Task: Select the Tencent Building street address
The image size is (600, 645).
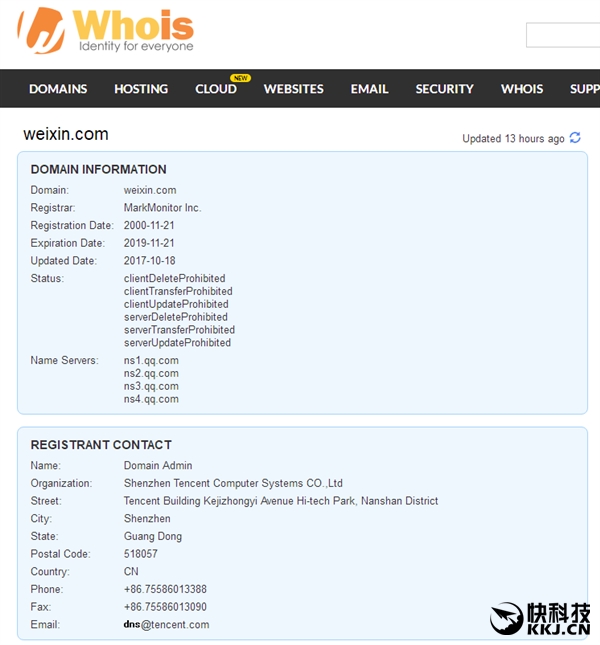Action: coord(281,501)
